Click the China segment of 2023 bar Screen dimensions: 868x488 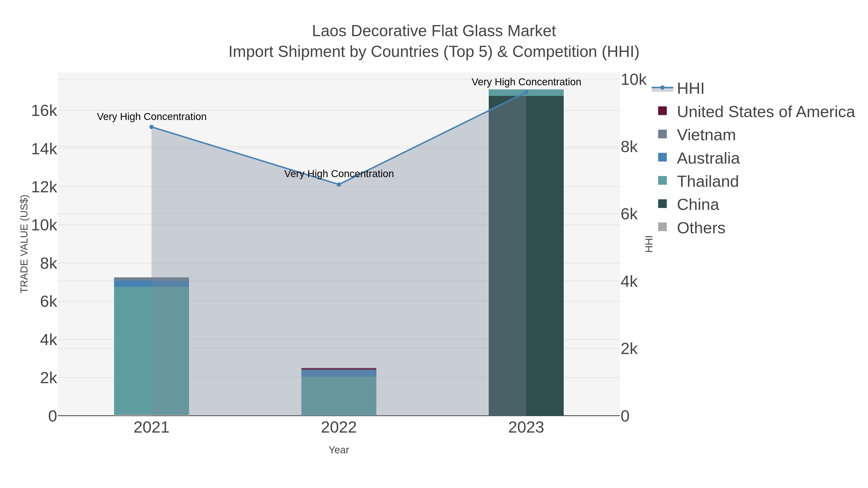pyautogui.click(x=526, y=256)
